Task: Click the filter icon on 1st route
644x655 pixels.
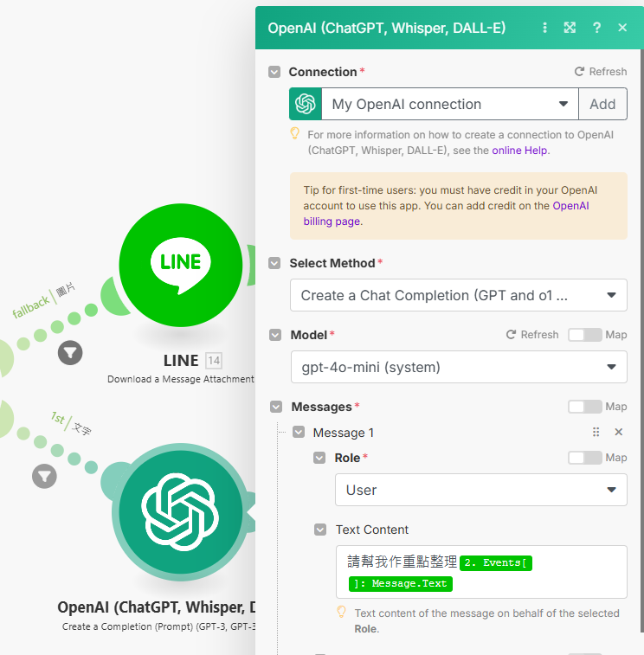Action: [x=44, y=476]
